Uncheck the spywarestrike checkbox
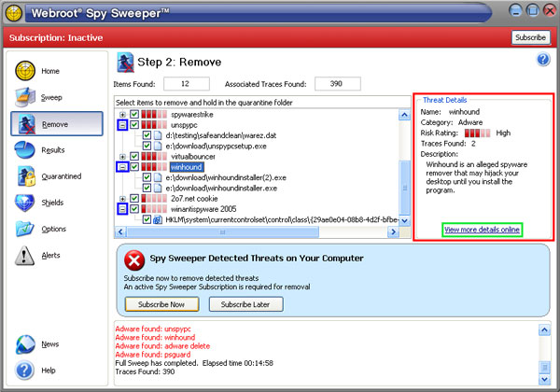Screen dimensions: 560x392 click(134, 115)
